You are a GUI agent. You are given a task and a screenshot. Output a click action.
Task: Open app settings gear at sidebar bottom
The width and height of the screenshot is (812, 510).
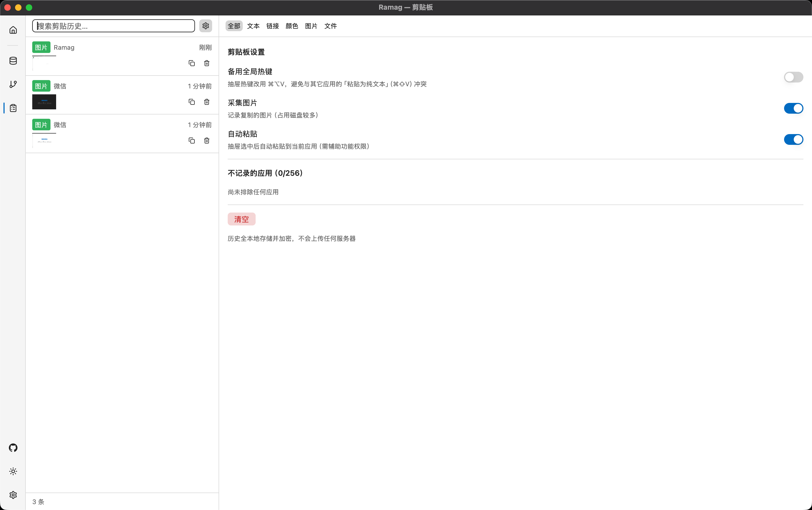point(13,495)
